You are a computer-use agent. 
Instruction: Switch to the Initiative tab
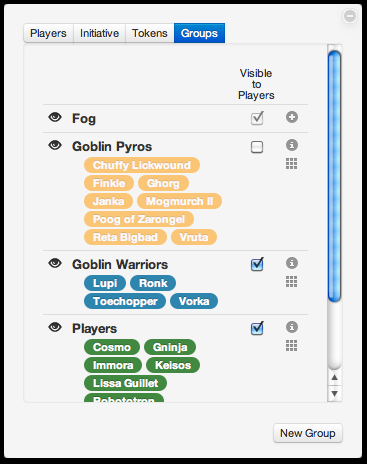pyautogui.click(x=99, y=33)
